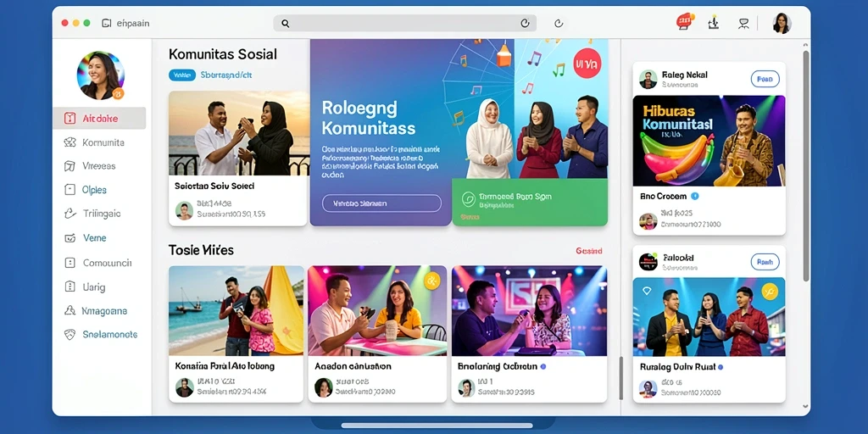The width and height of the screenshot is (868, 434).
Task: Click the icon next to Aitdake
Action: coord(70,118)
